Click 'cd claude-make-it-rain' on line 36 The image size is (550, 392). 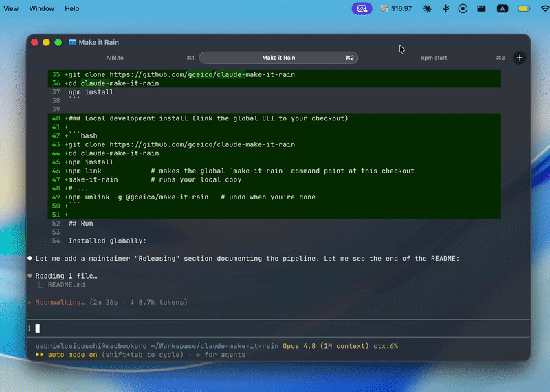tap(113, 83)
